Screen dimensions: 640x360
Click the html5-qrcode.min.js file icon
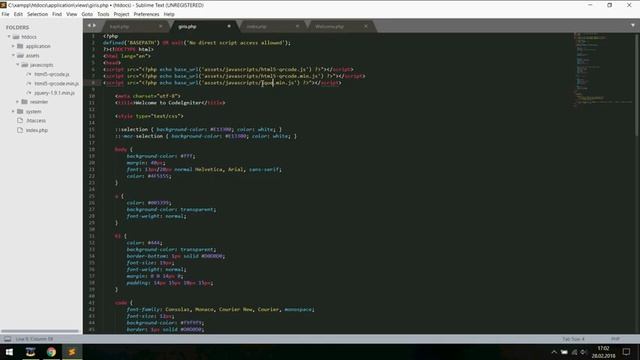click(x=29, y=83)
